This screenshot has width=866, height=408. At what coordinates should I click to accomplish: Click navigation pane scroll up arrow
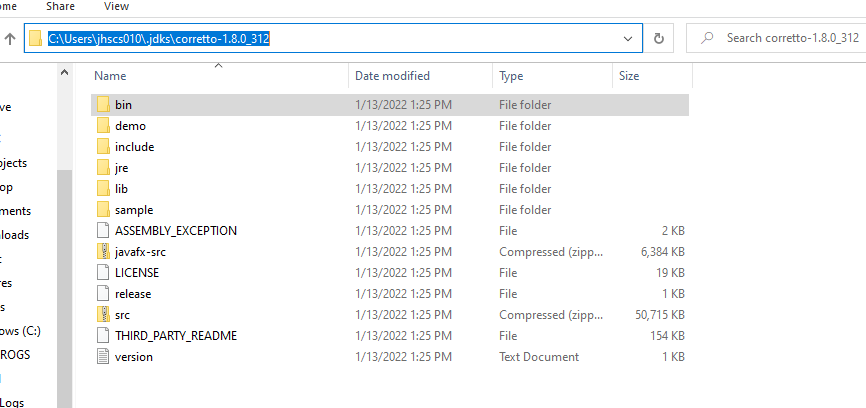click(64, 72)
